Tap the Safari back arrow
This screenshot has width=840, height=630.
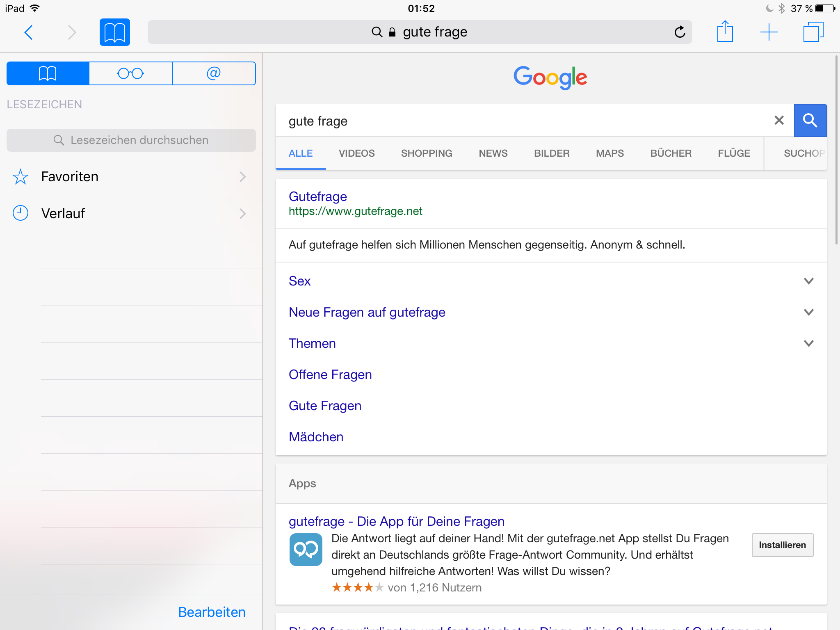(29, 32)
